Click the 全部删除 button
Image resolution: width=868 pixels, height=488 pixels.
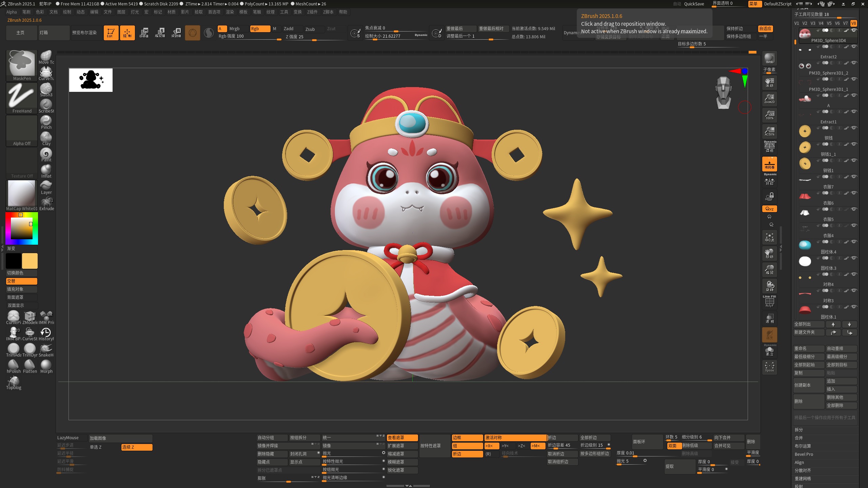(x=842, y=405)
